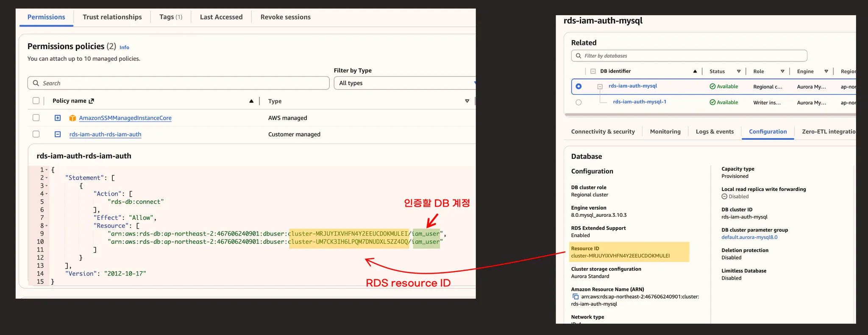868x335 pixels.
Task: Open the rds-iam-auth-rds-iam-auth policy link
Action: tap(106, 134)
